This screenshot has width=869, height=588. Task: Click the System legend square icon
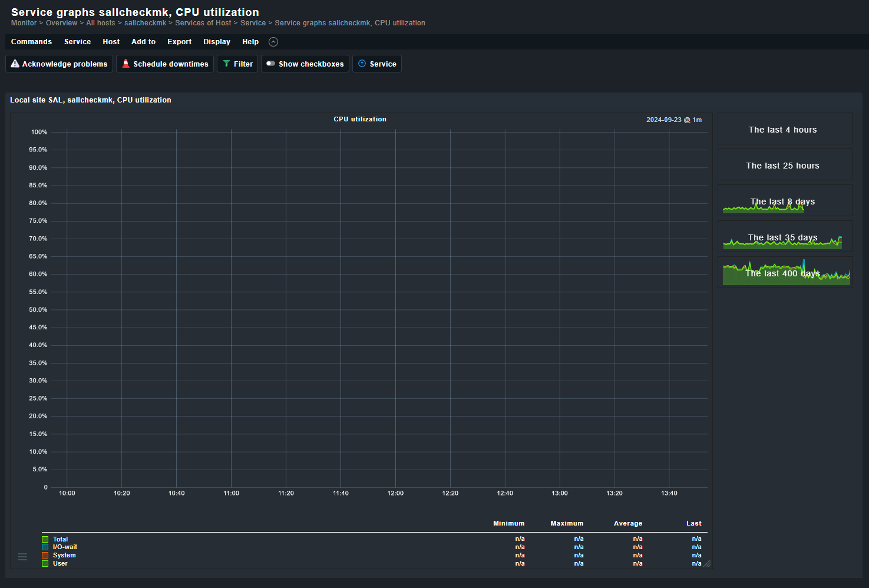(45, 555)
